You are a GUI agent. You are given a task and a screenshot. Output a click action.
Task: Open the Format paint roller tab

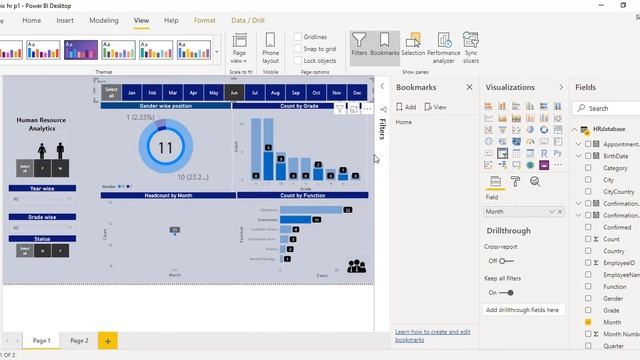[516, 182]
